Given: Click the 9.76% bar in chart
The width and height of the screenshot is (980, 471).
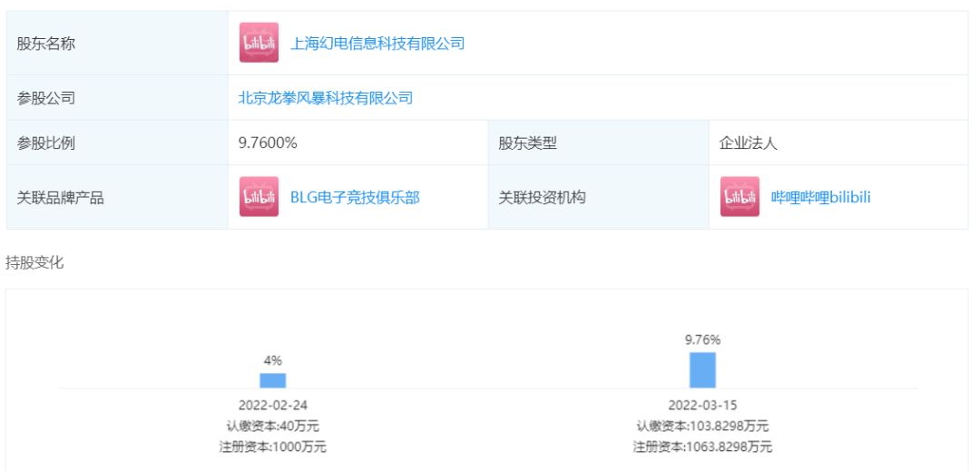Looking at the screenshot, I should coord(702,370).
